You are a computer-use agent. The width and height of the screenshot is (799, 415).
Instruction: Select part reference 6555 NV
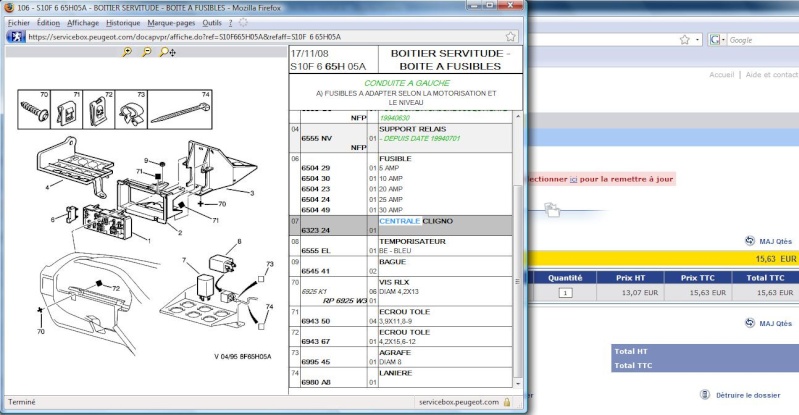[316, 138]
